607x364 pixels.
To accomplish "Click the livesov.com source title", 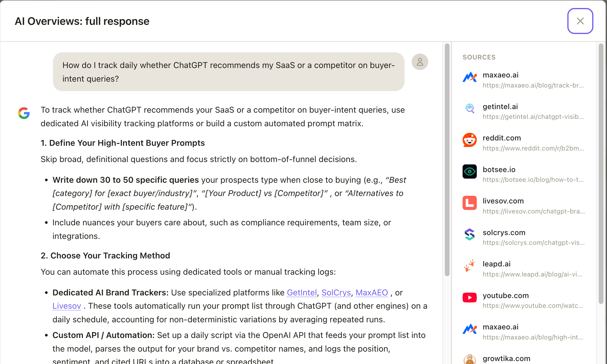I will coord(503,201).
